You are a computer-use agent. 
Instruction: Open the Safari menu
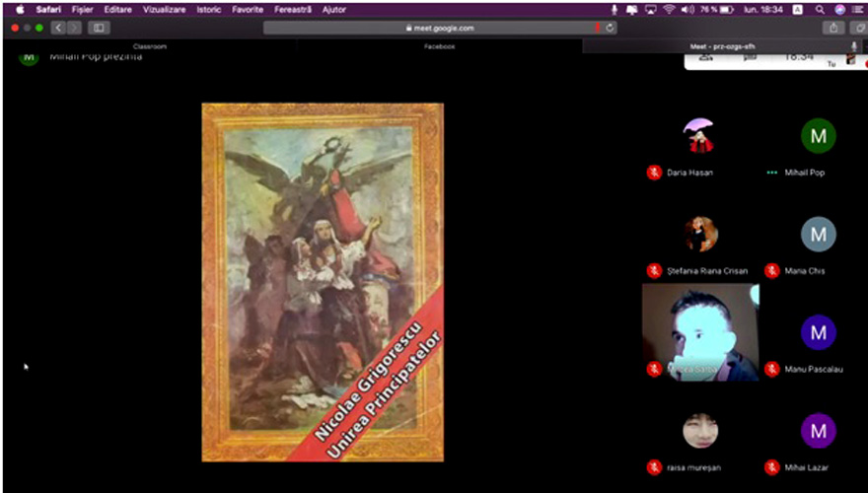48,10
